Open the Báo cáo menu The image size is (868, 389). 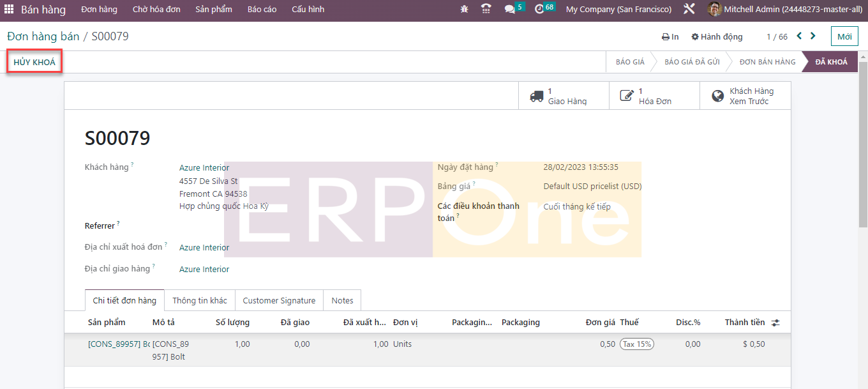[262, 10]
